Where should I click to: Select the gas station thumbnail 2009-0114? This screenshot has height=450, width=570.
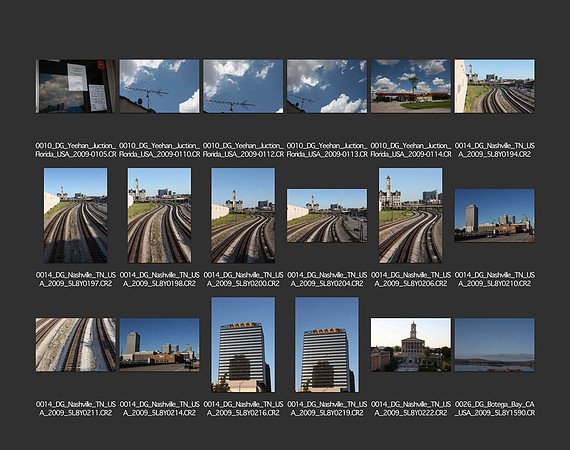coord(411,86)
